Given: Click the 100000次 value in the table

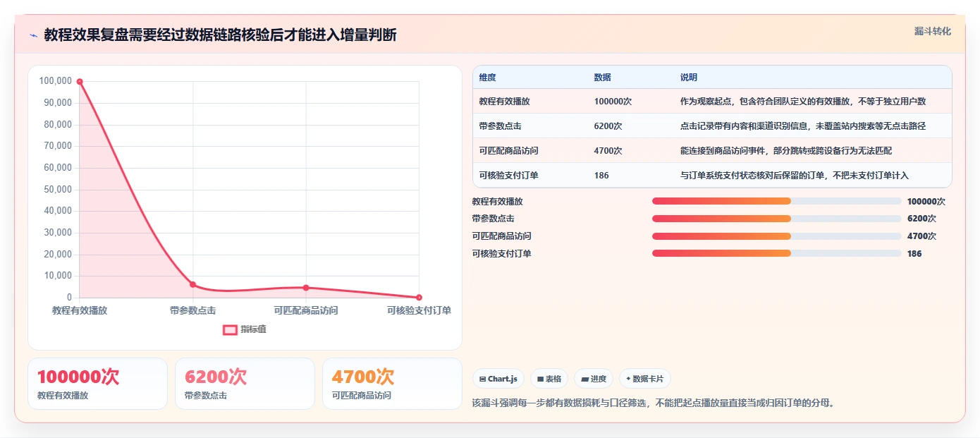Looking at the screenshot, I should (x=613, y=102).
